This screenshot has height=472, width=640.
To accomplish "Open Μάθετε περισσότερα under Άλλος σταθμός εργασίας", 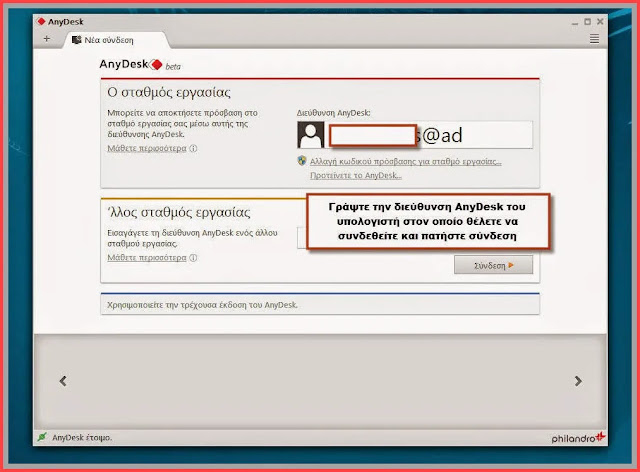I will coord(147,258).
